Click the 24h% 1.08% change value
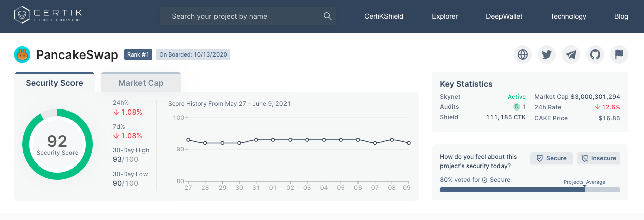Viewport: 644px width, 220px height. [x=127, y=112]
